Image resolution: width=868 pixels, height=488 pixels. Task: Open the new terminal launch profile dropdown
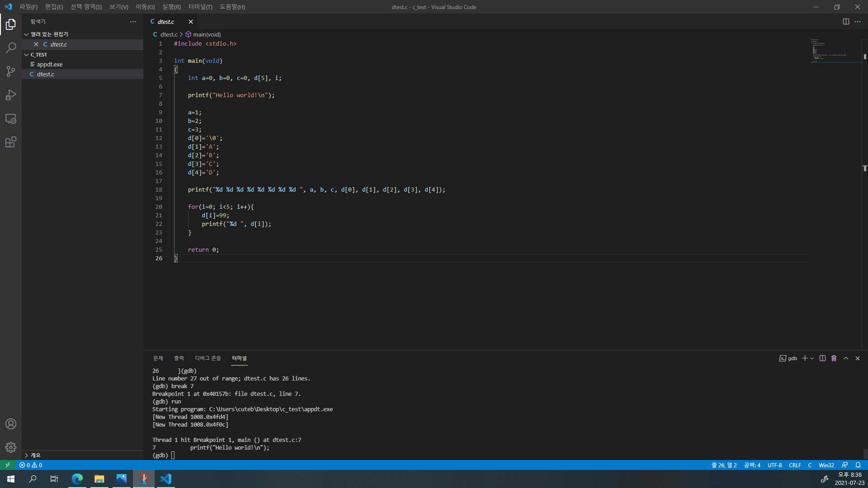point(812,358)
